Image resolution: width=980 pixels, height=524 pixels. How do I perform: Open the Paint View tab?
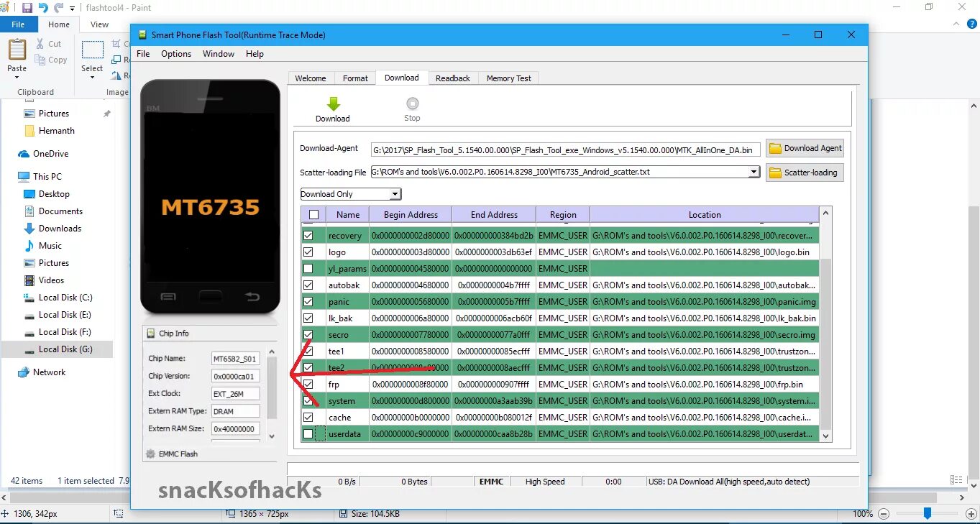tap(99, 24)
